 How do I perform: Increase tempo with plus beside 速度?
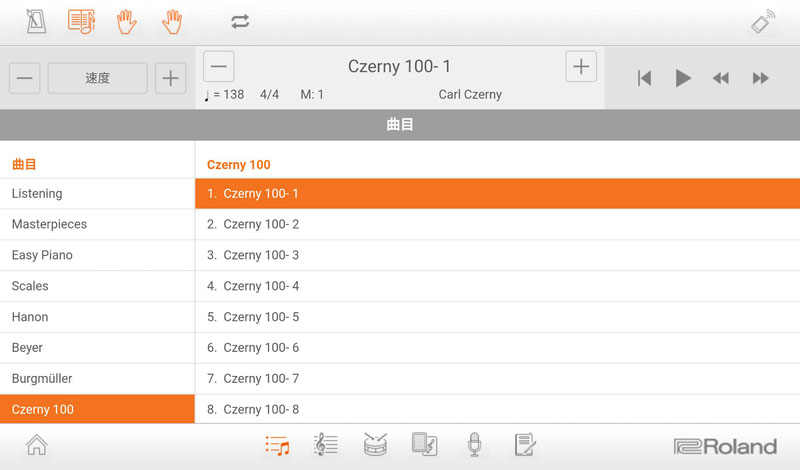click(171, 78)
